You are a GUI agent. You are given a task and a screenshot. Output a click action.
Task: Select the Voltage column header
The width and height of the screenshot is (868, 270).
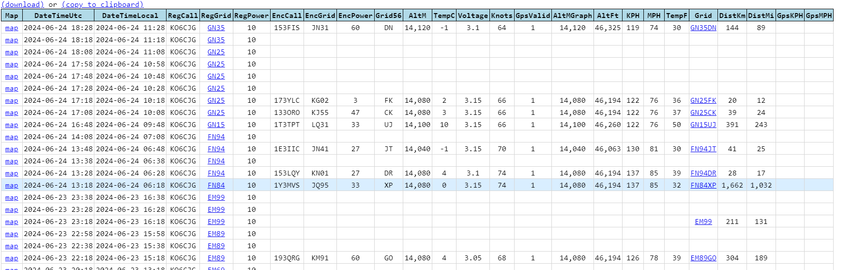click(x=472, y=16)
